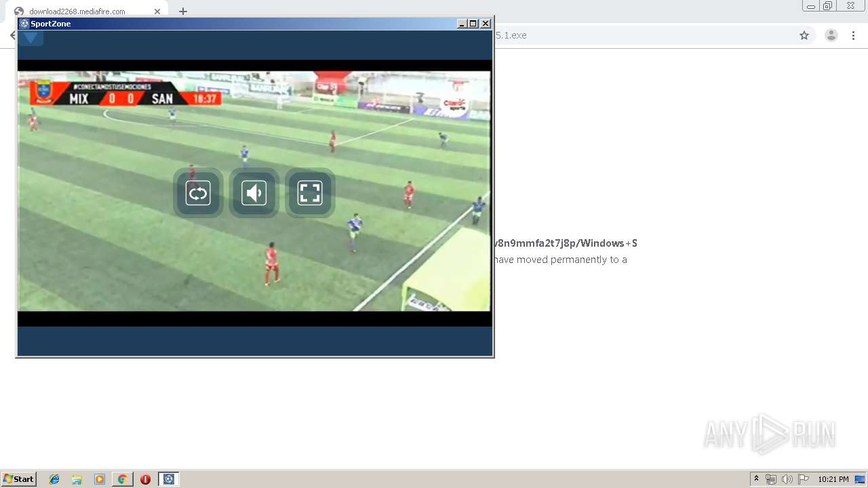
Task: Open Windows Explorer folder in taskbar
Action: (x=77, y=479)
